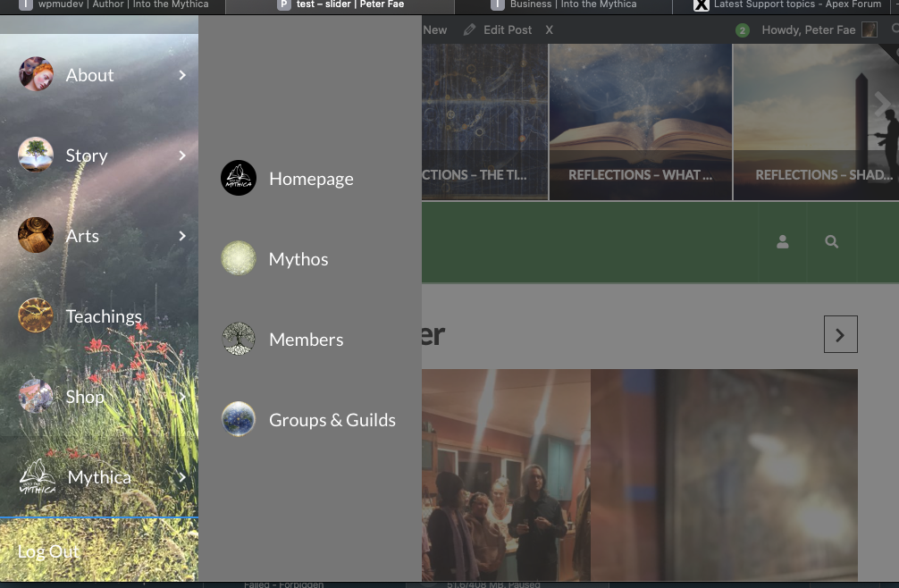Click the Mythos pale green icon
899x588 pixels.
pyautogui.click(x=239, y=258)
